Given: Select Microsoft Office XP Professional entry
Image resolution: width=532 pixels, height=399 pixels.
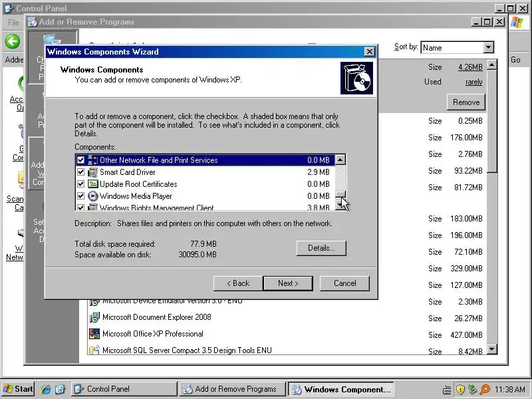Looking at the screenshot, I should pos(153,334).
